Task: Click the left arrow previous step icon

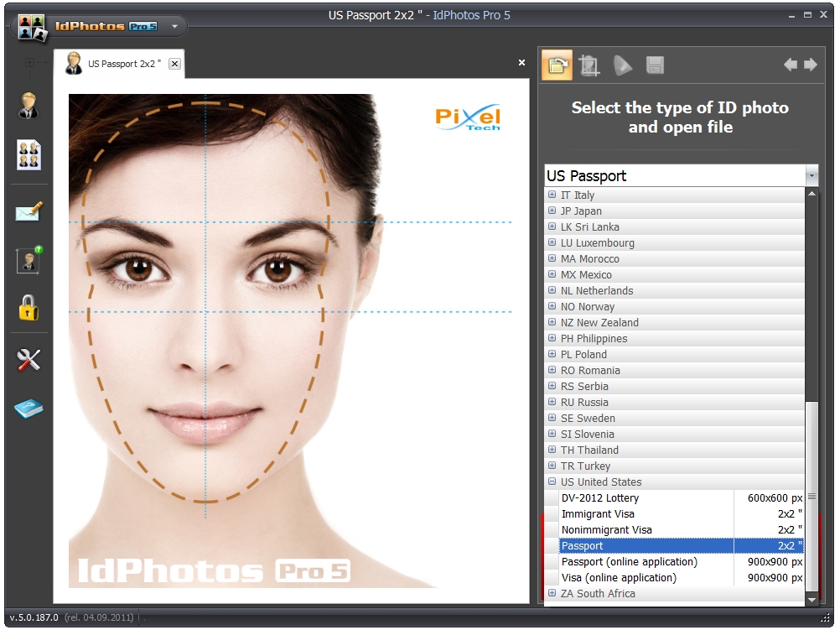Action: coord(790,65)
